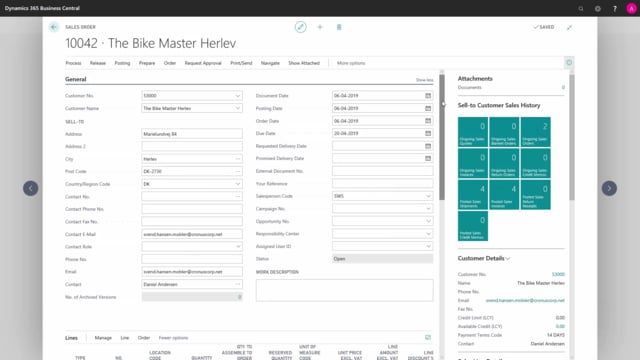Collapse the page with expand arrows icon
The height and width of the screenshot is (360, 640).
pos(569,27)
